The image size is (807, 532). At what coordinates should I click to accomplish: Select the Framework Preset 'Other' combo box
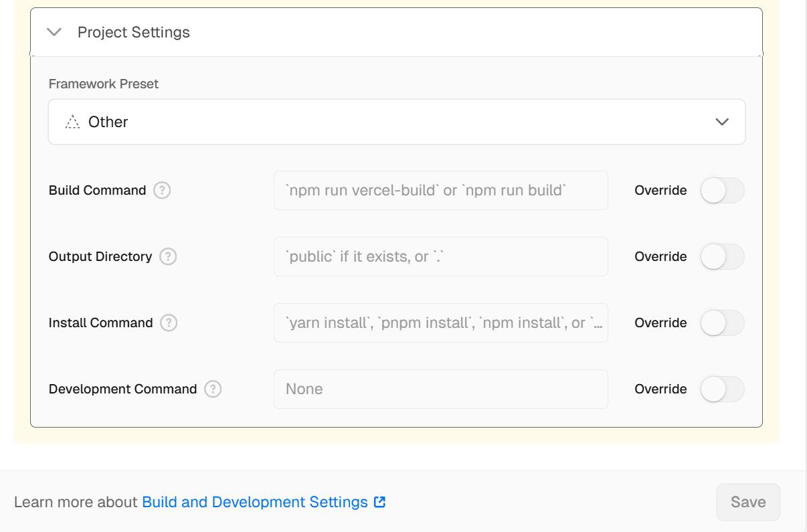point(396,122)
